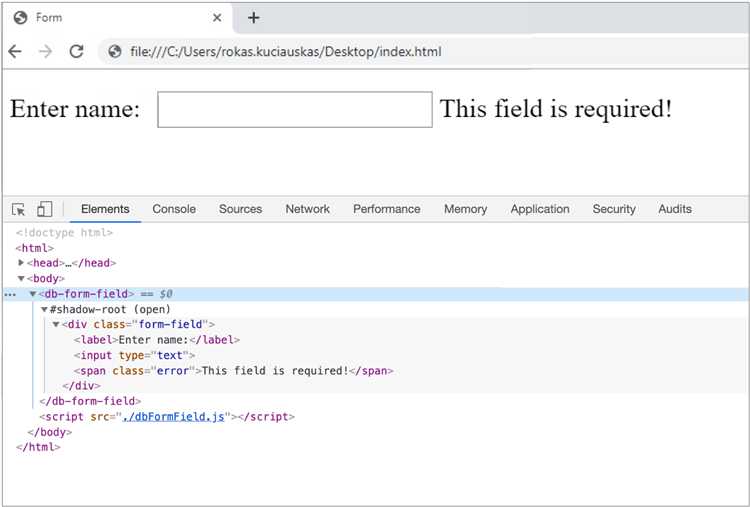
Task: Click the Enter name text input
Action: (x=295, y=110)
